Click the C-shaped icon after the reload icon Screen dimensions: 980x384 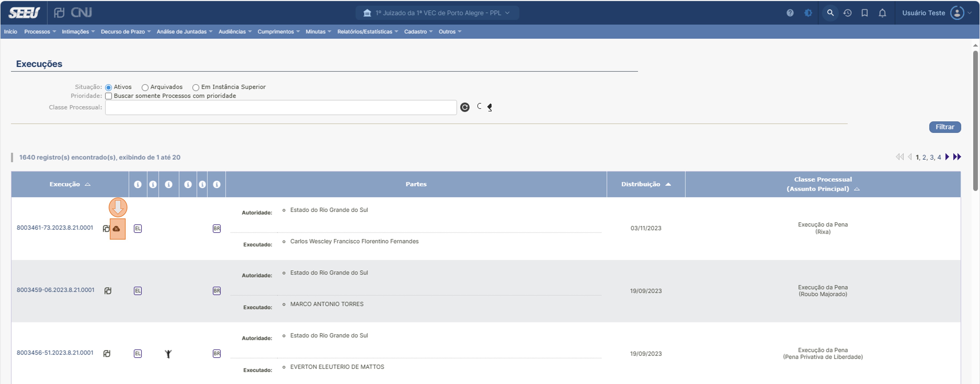coord(479,106)
